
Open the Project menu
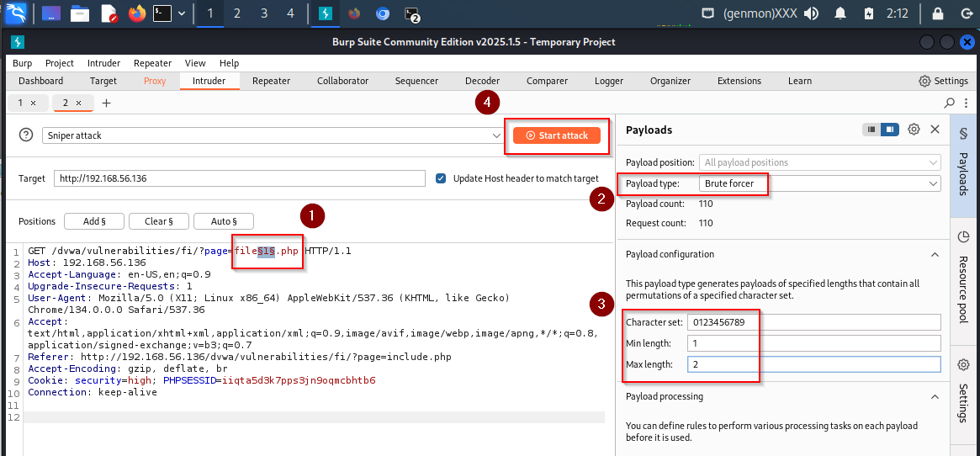(60, 63)
